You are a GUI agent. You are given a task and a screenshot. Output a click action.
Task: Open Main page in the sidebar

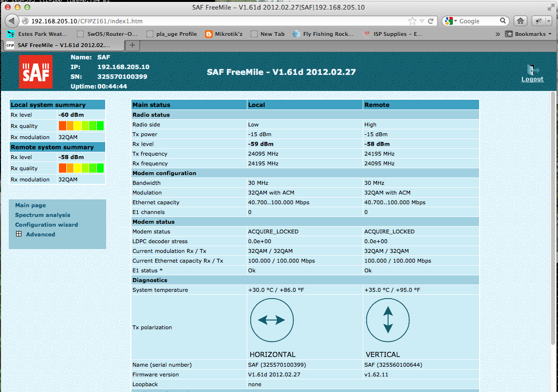(x=30, y=205)
